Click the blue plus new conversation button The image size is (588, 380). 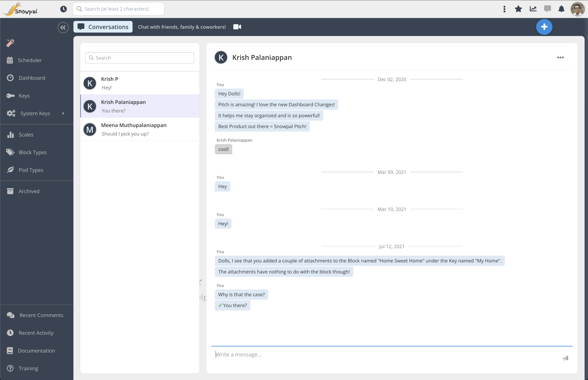point(544,27)
